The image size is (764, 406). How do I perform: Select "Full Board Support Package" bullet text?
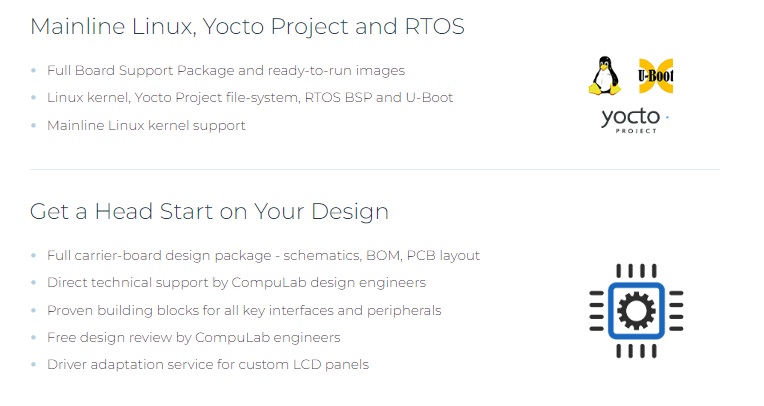click(225, 71)
